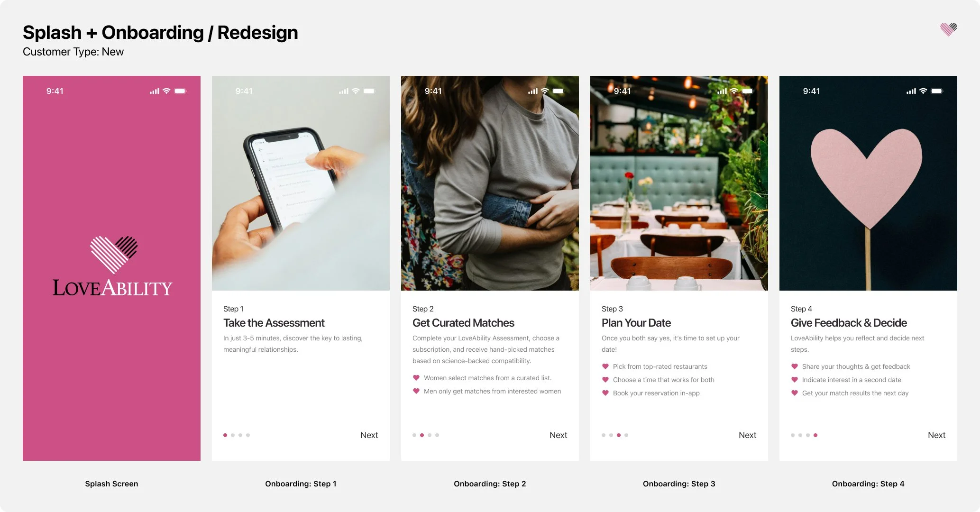Select the highlighted second page dot on Step 2
980x512 pixels.
pos(422,435)
